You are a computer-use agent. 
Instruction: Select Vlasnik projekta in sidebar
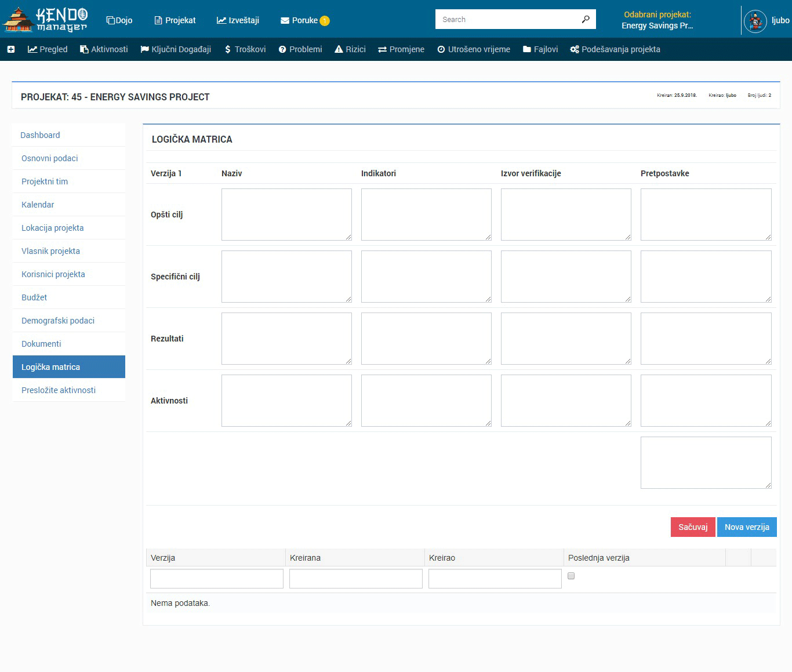pyautogui.click(x=69, y=251)
